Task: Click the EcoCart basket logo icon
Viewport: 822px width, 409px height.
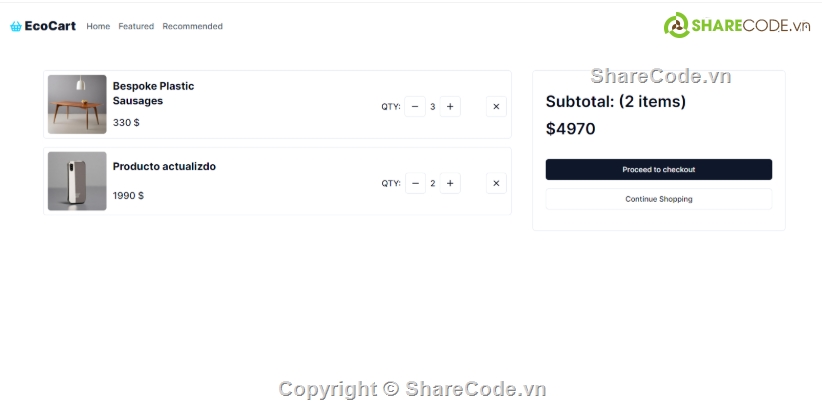Action: pyautogui.click(x=16, y=26)
